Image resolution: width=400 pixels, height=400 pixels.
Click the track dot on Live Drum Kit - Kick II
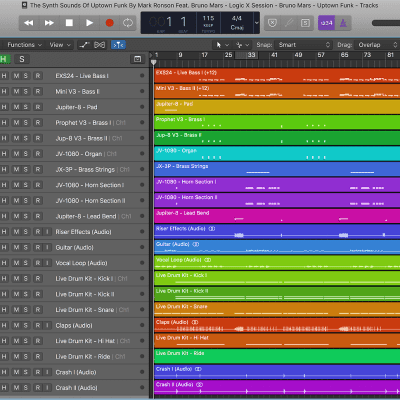click(142, 294)
